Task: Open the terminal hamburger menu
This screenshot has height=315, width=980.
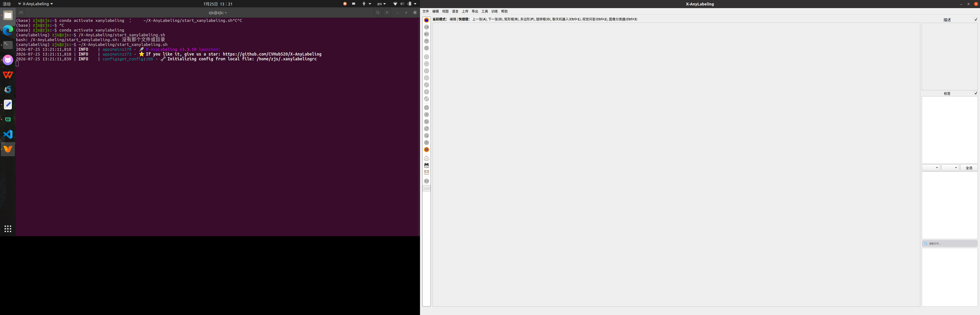Action: (x=387, y=12)
